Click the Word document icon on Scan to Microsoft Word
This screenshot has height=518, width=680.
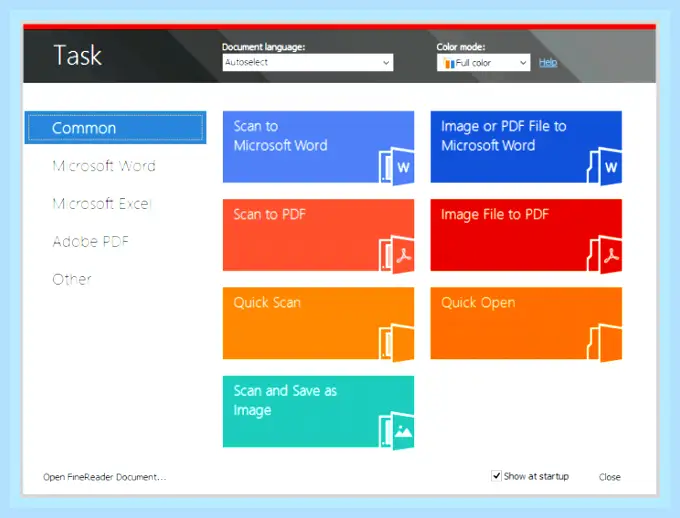point(396,166)
